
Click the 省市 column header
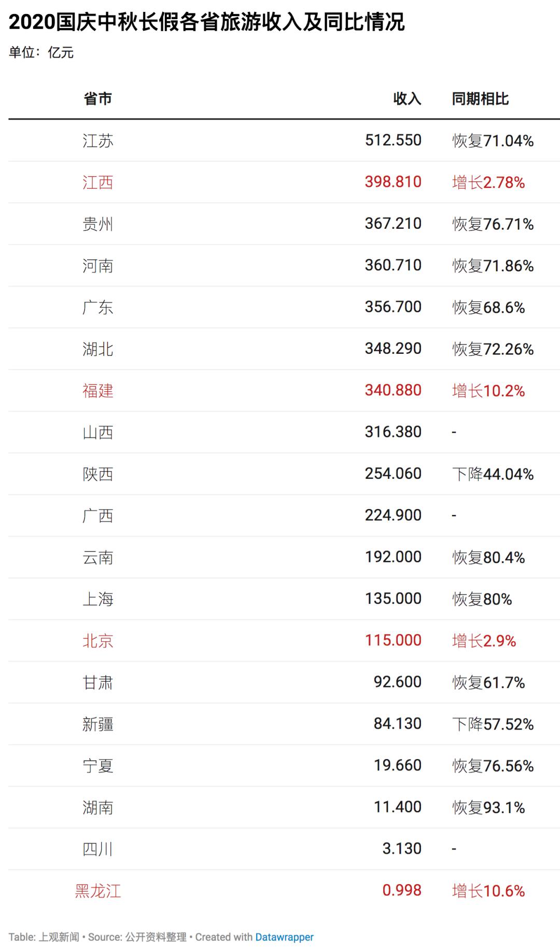click(x=97, y=99)
